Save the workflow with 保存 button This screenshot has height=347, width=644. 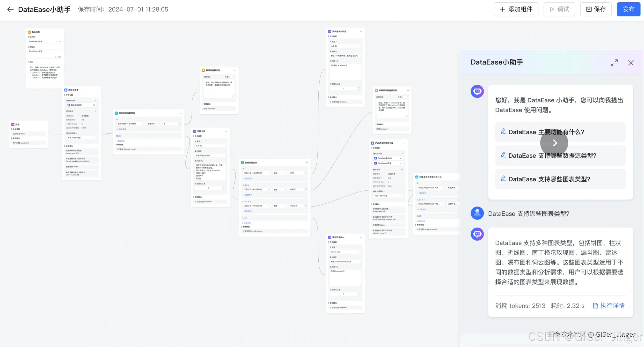point(596,10)
